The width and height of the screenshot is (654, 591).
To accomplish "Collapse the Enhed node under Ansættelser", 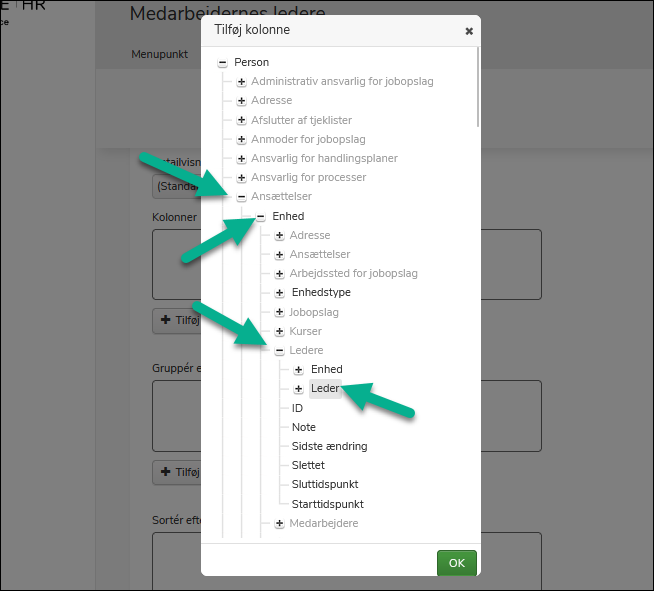I will (x=260, y=216).
